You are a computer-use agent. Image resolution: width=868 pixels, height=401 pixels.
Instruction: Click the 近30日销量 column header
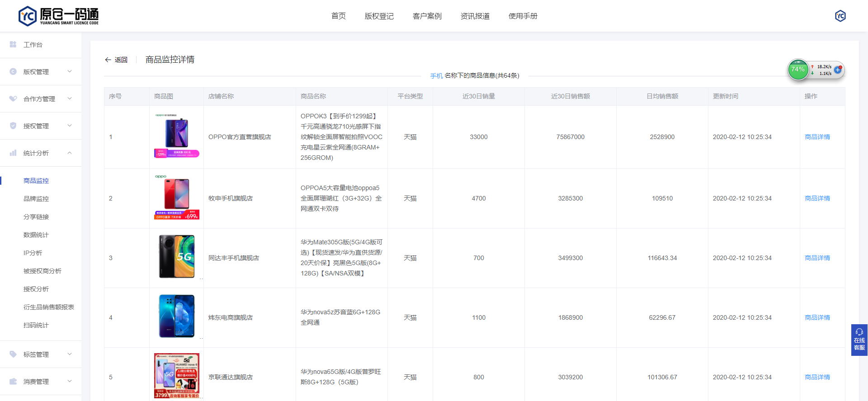pos(479,96)
